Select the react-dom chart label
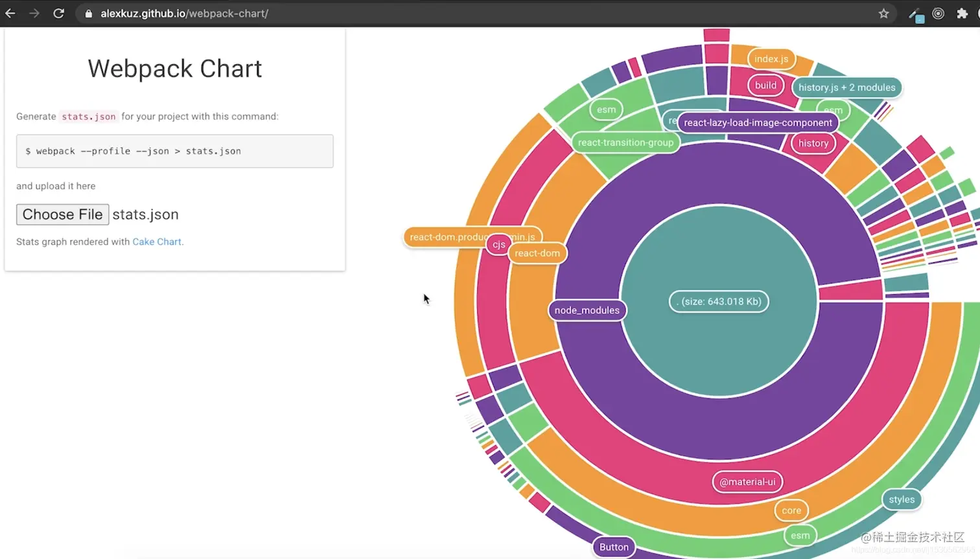The width and height of the screenshot is (980, 559). (x=537, y=253)
